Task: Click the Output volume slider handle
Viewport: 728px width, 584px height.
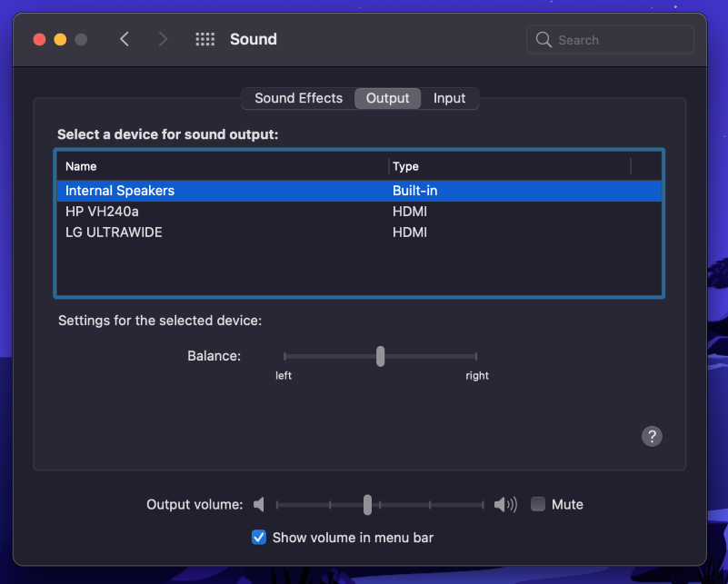Action: point(367,504)
